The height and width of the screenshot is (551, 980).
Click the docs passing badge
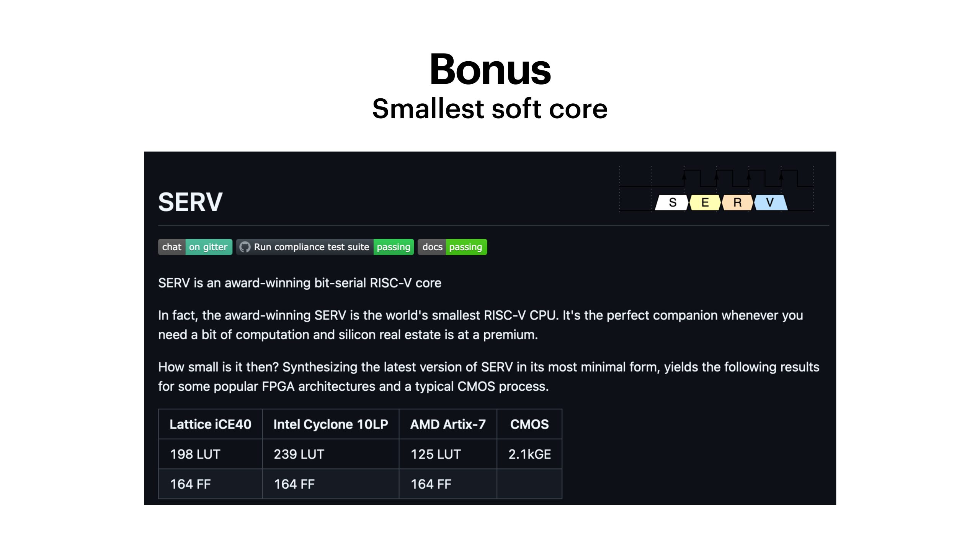pyautogui.click(x=452, y=247)
